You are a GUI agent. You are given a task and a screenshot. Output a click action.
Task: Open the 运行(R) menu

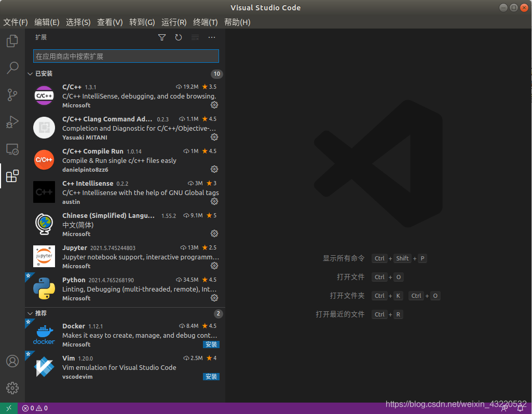(174, 22)
